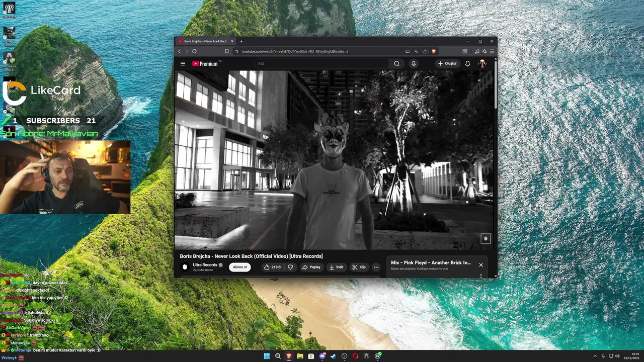The image size is (644, 362).
Task: Open the mix panel three-dot options
Action: click(x=481, y=275)
